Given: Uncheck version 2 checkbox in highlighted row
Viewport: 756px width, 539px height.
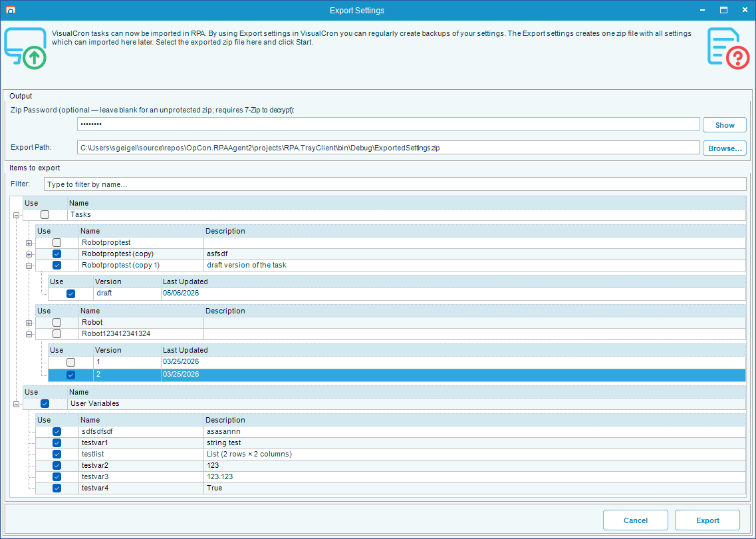Looking at the screenshot, I should tap(71, 375).
